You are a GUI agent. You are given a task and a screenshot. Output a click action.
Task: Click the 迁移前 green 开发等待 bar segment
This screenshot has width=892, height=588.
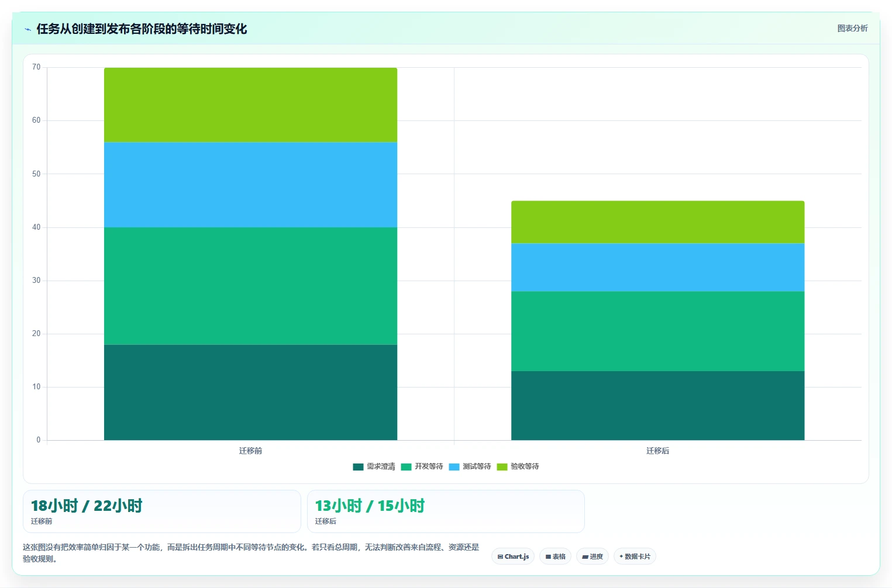coord(250,286)
